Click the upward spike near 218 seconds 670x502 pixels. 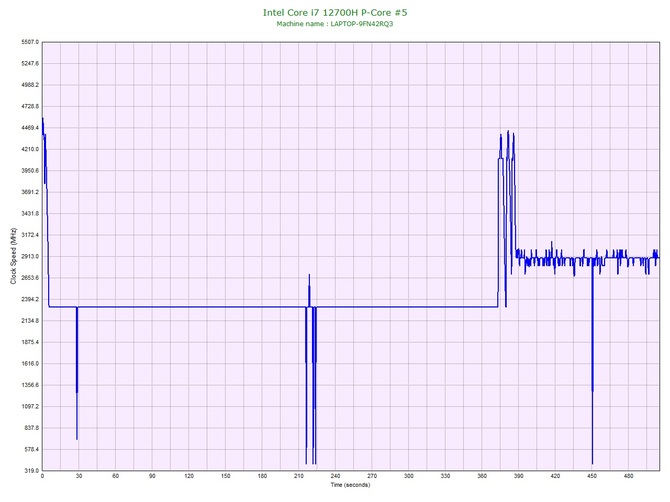309,291
